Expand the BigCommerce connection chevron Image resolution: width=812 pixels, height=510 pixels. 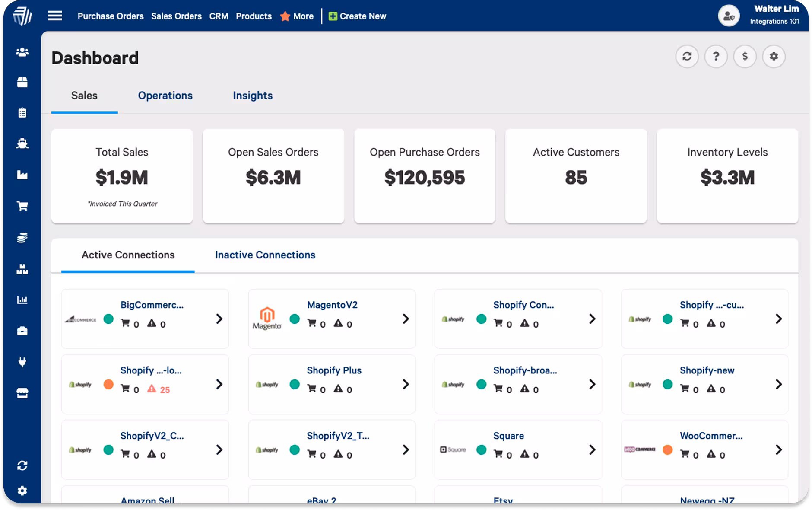pyautogui.click(x=219, y=319)
